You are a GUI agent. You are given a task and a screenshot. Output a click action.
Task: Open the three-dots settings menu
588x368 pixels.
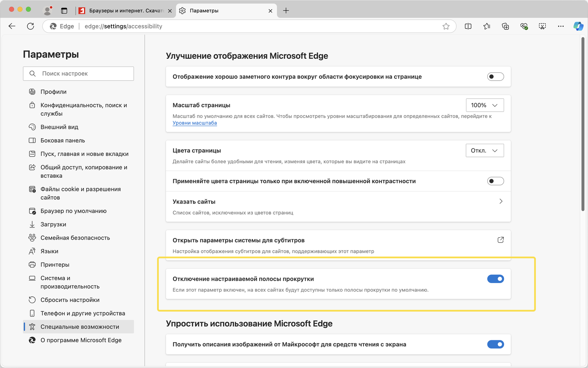(561, 26)
